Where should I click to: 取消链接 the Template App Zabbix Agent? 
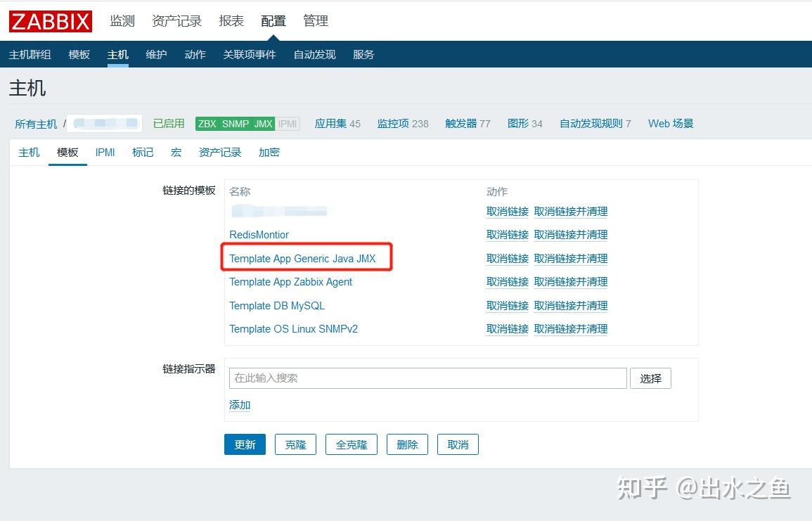click(508, 281)
